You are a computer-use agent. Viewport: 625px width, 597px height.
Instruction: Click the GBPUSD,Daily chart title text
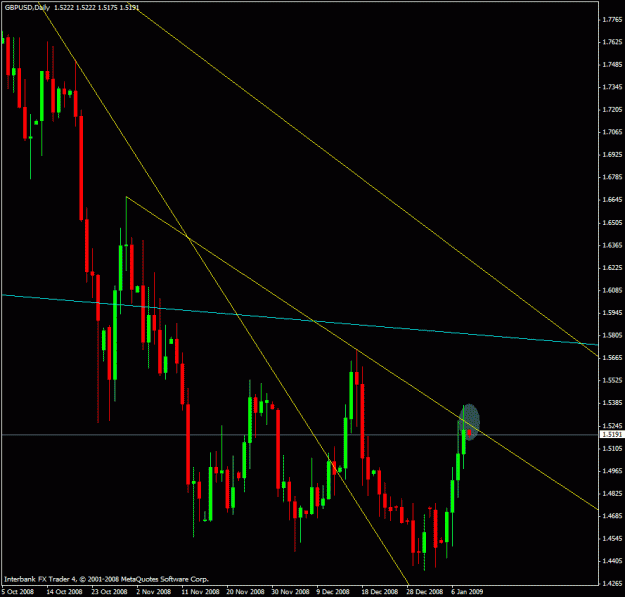click(x=27, y=8)
